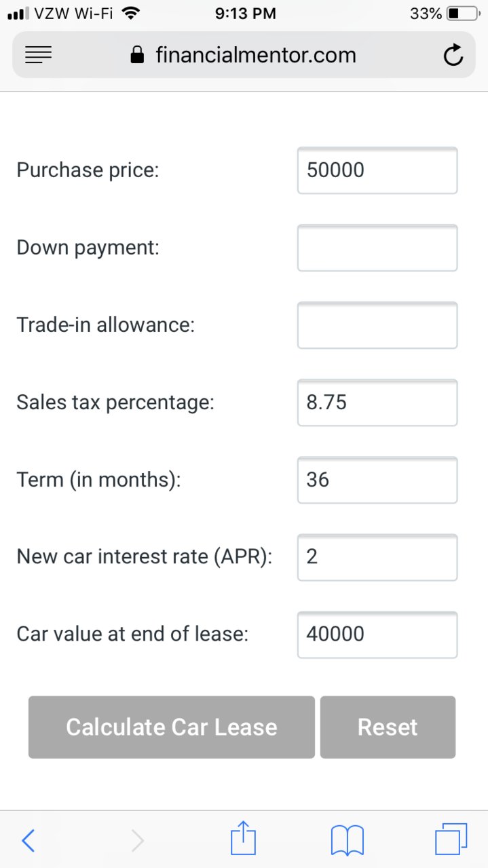Tap the financialmentor.com address bar
488x868 pixels.
pos(244,55)
